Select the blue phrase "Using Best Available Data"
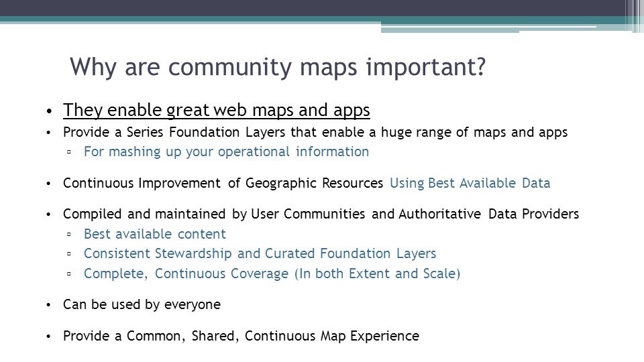This screenshot has width=644, height=362. 470,183
